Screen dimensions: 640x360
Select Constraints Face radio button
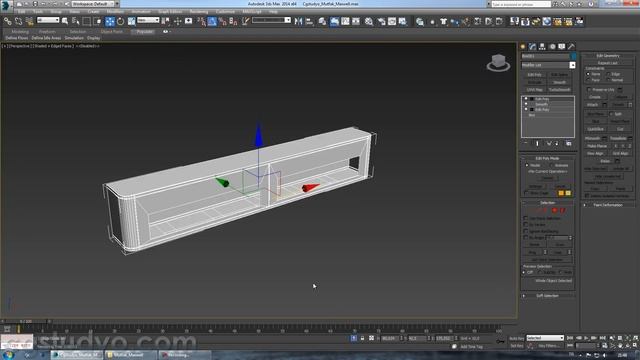[x=588, y=80]
